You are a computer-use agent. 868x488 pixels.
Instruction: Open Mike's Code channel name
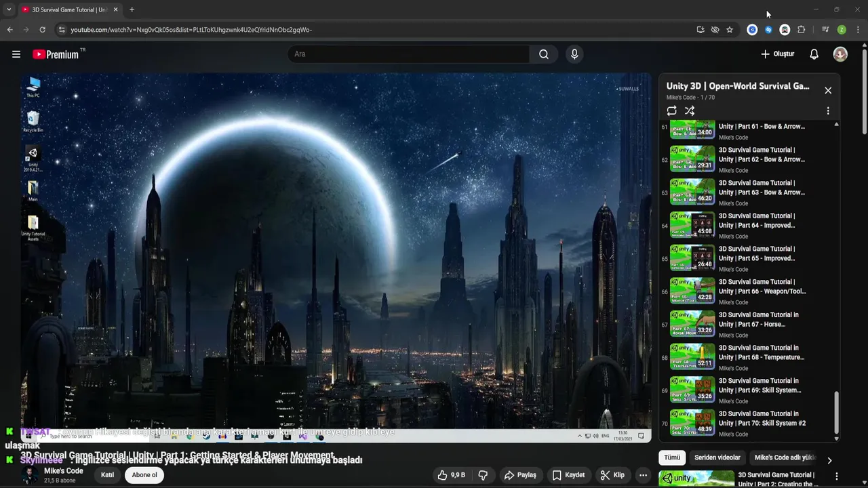(x=64, y=471)
